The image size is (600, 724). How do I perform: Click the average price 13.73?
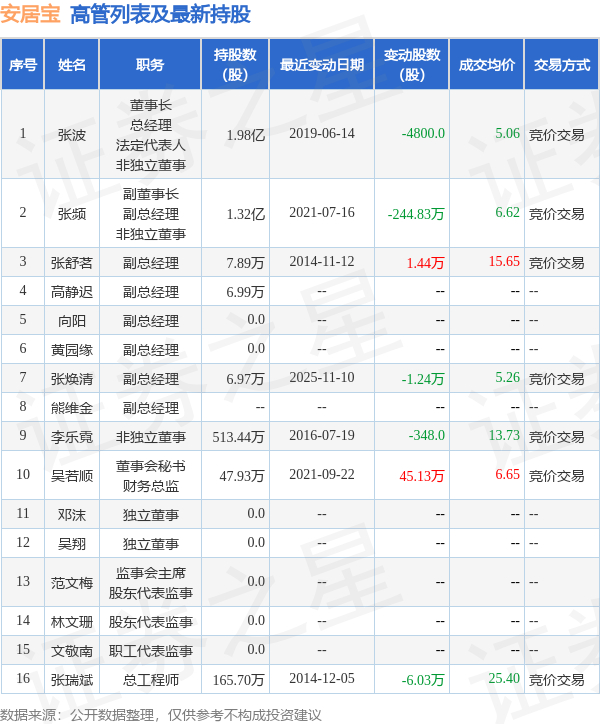(x=504, y=434)
